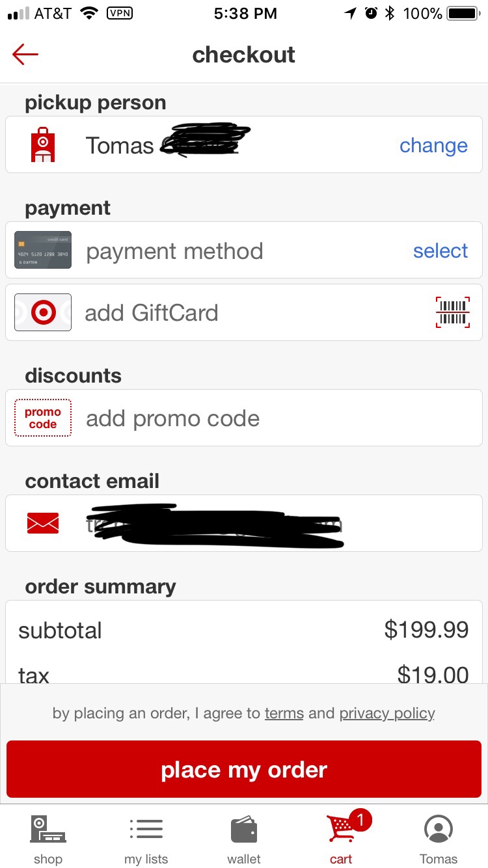The image size is (488, 868).
Task: Open the cart tab with badge
Action: coord(342,838)
